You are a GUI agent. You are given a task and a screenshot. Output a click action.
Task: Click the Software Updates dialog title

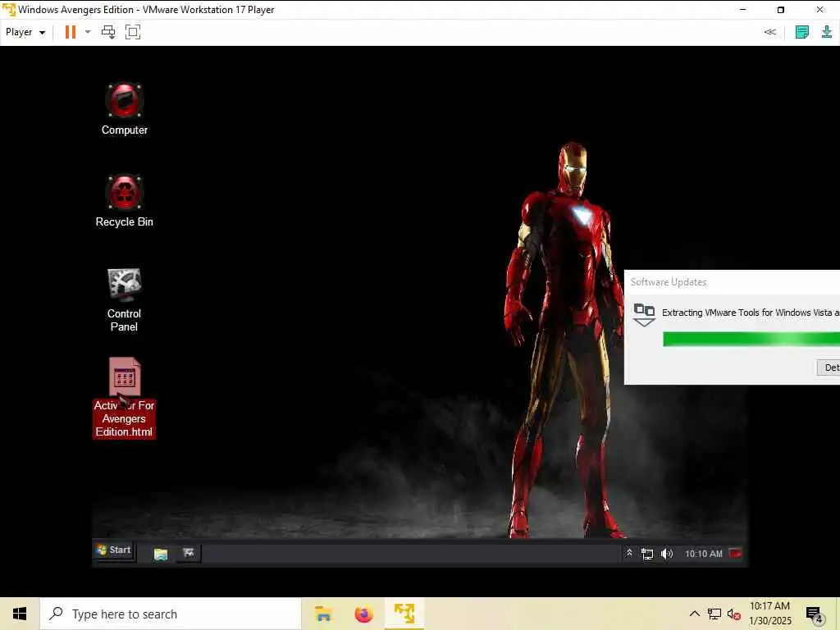tap(669, 282)
